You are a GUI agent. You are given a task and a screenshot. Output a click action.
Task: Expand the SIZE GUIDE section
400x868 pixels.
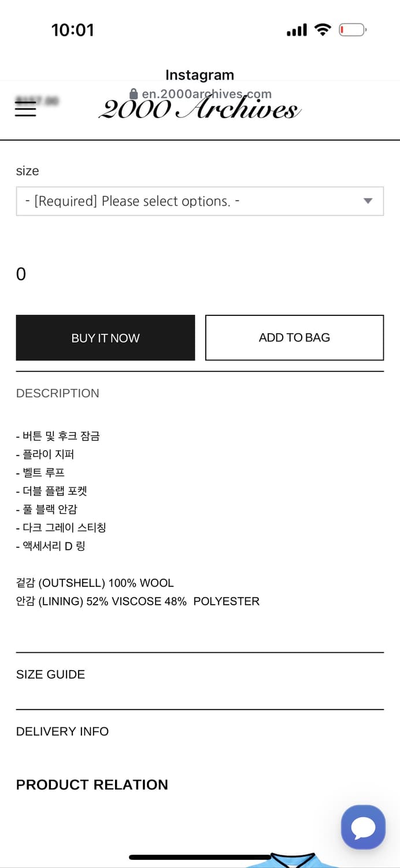coord(51,675)
